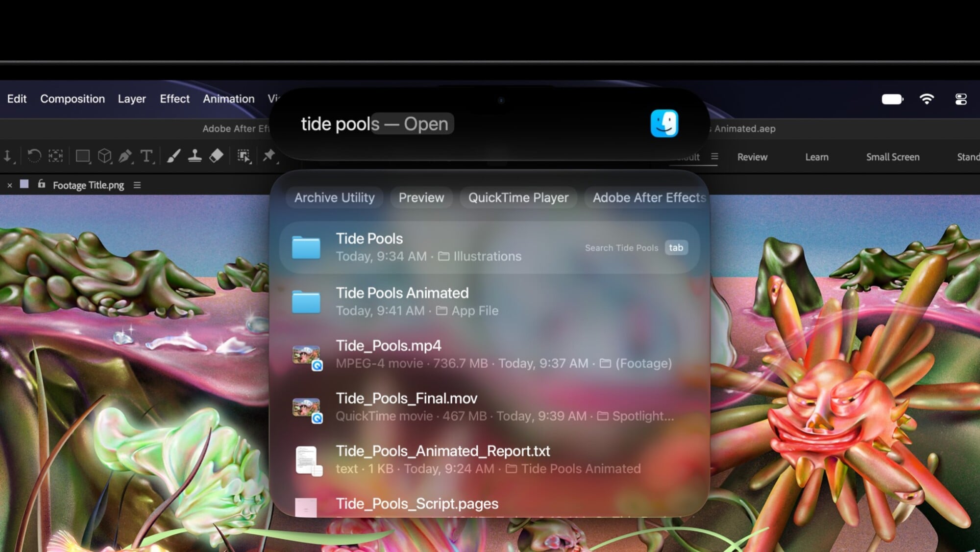Switch to the Review workspace
The width and height of the screenshot is (980, 552).
pos(752,157)
